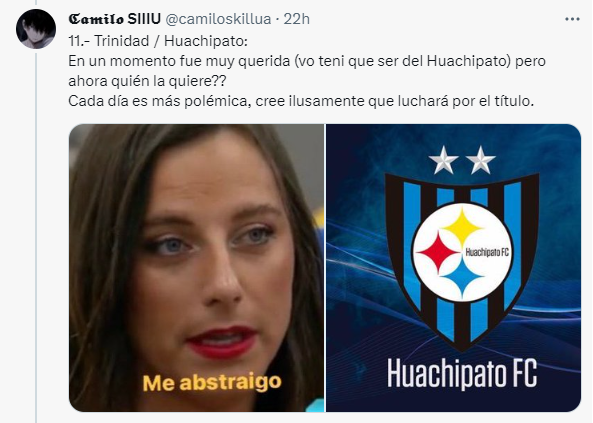Viewport: 593px width, 423px height.
Task: Select the blue diamond in the emblem
Action: (462, 277)
